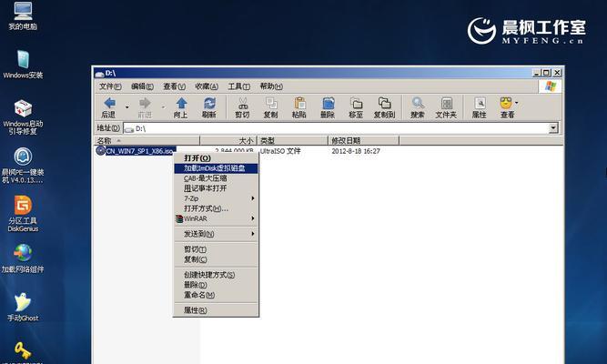Open the 文件(F) menu

(x=110, y=86)
